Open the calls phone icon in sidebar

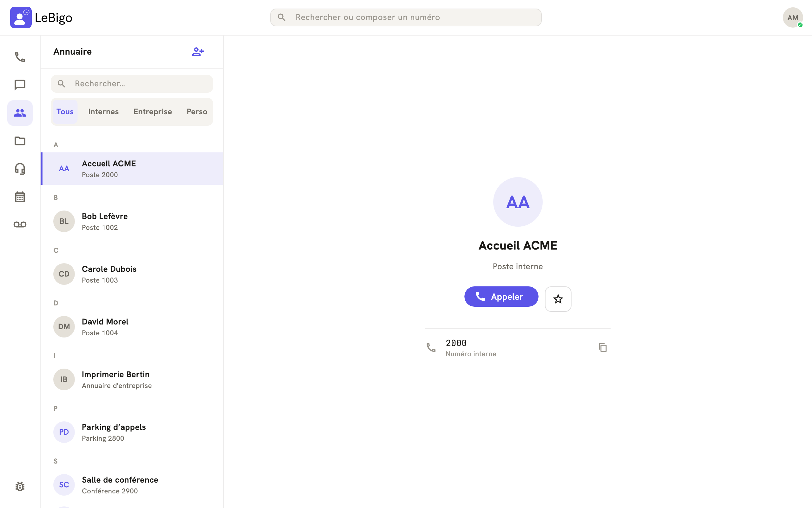[x=20, y=57]
